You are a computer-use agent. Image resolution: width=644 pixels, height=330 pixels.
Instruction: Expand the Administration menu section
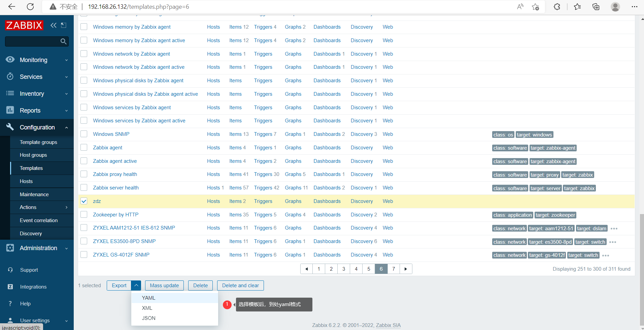pyautogui.click(x=66, y=248)
